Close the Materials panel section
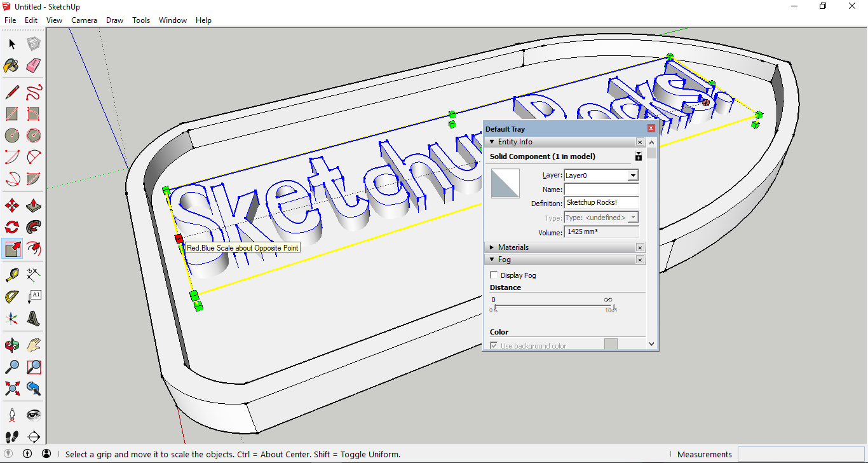The width and height of the screenshot is (868, 463). pyautogui.click(x=640, y=247)
